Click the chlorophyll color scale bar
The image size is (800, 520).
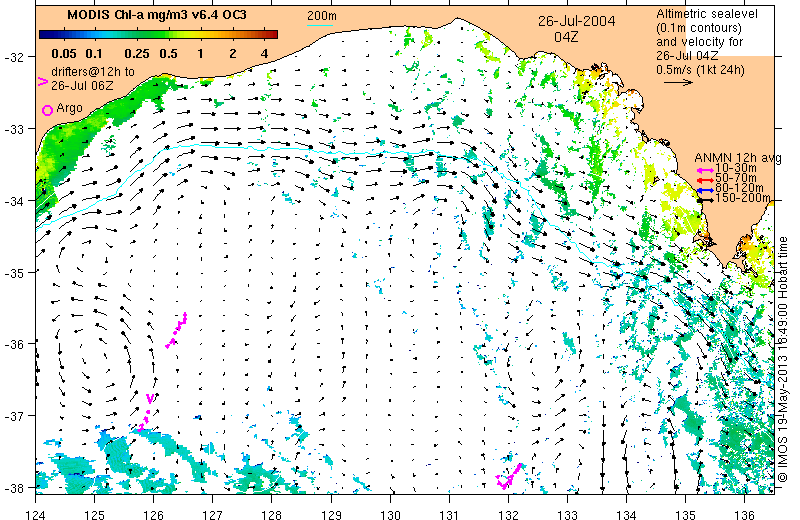coord(158,35)
